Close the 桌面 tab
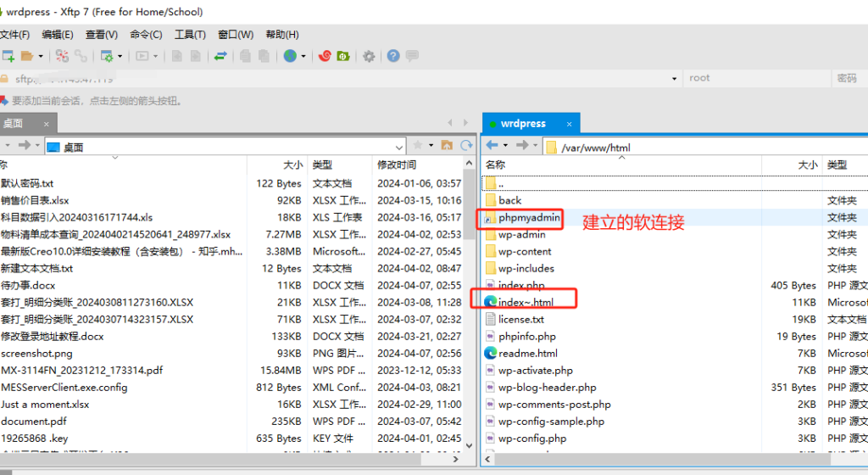Screen dimensions: 868x475 pos(47,124)
